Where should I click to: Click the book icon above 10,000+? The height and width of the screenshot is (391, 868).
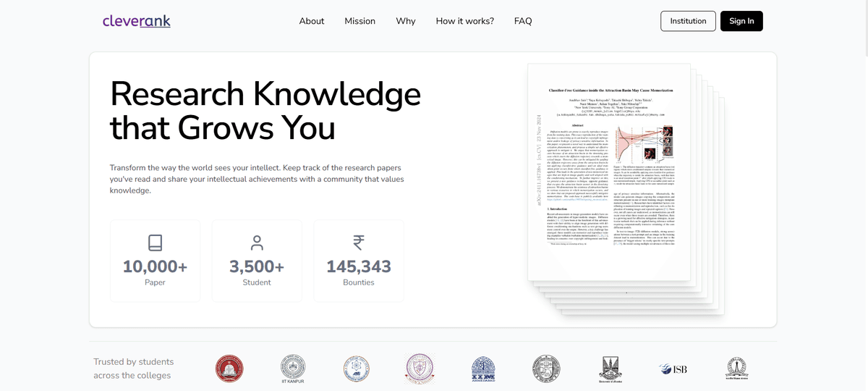click(155, 243)
